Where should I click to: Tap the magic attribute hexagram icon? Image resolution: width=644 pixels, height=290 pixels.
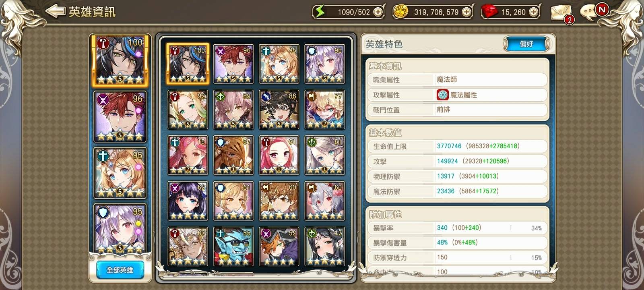(x=442, y=95)
